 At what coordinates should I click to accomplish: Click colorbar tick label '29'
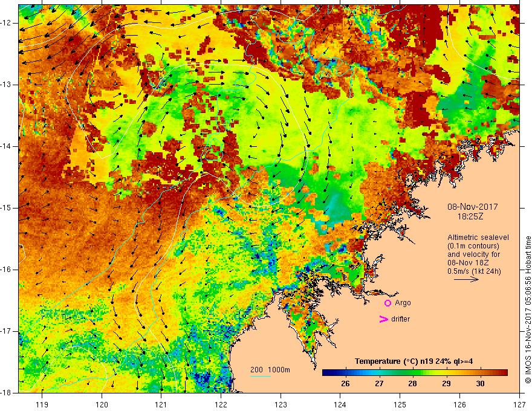446,384
